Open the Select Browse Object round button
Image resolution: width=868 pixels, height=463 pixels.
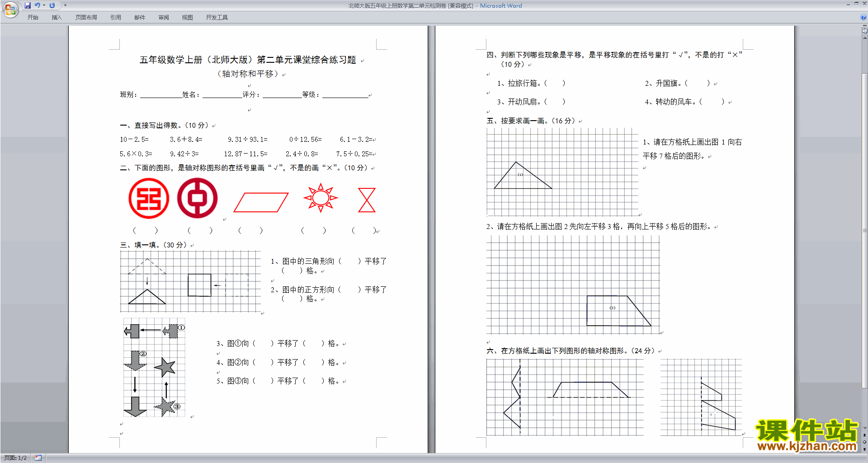coord(864,442)
